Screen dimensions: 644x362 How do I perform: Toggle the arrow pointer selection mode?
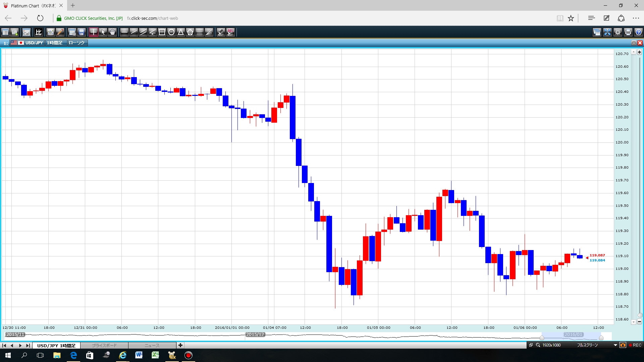103,32
